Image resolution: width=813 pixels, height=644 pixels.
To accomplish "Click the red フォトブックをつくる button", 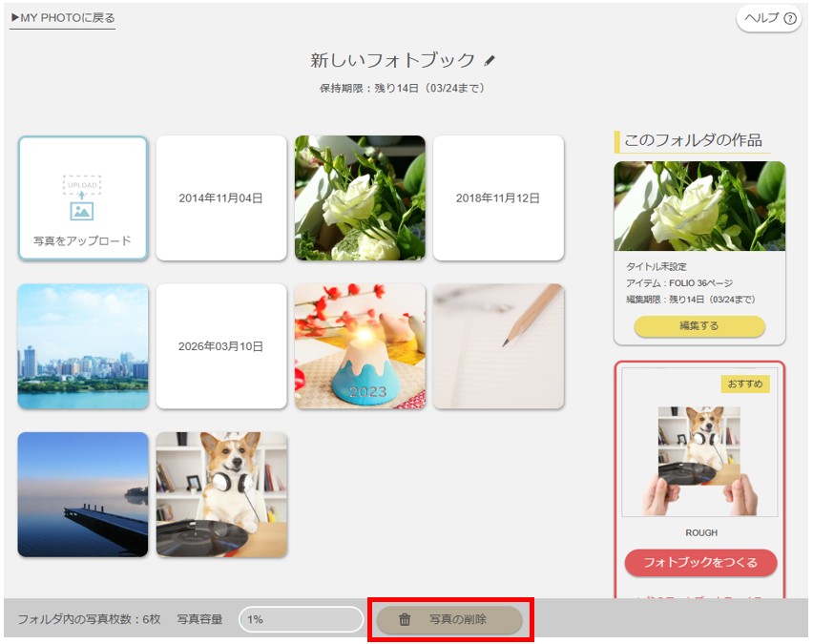I will (x=700, y=563).
